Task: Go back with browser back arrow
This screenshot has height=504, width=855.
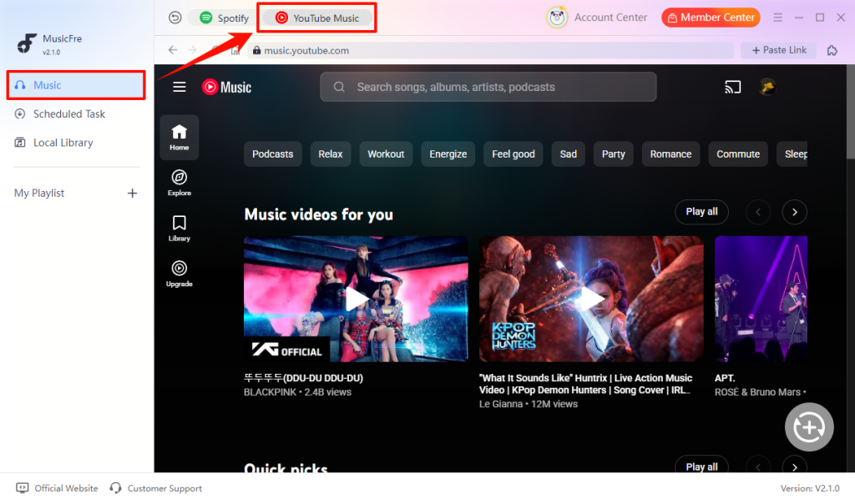Action: point(173,50)
